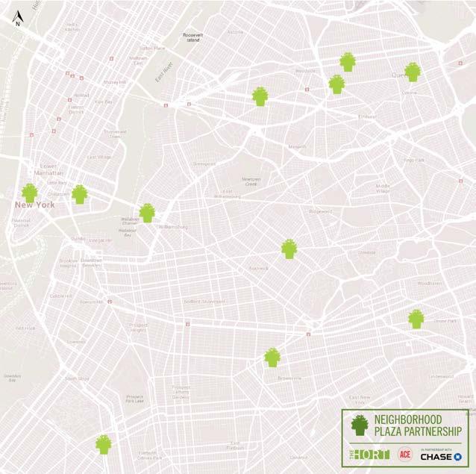Click the Williamsburg map label

tap(173, 227)
